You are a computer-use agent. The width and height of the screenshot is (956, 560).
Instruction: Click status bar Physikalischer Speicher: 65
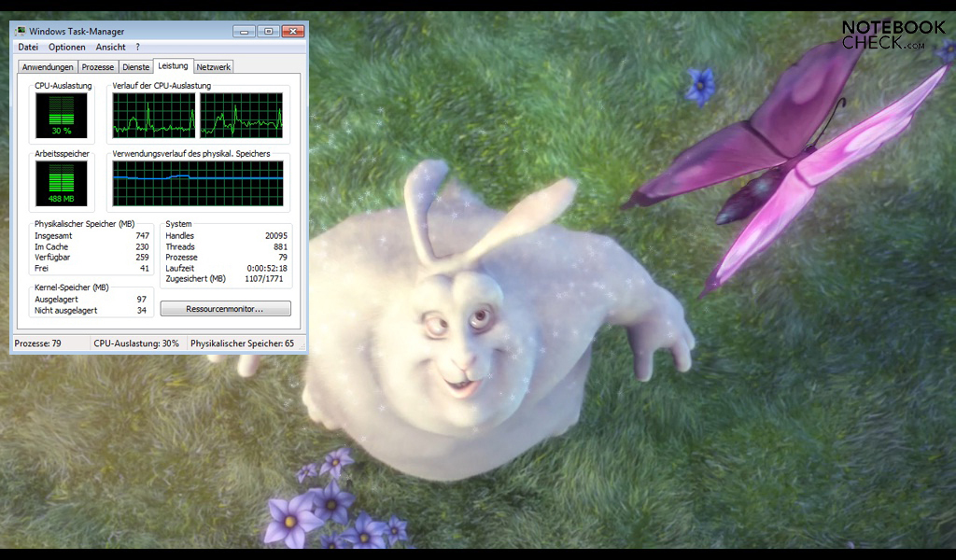(x=242, y=343)
